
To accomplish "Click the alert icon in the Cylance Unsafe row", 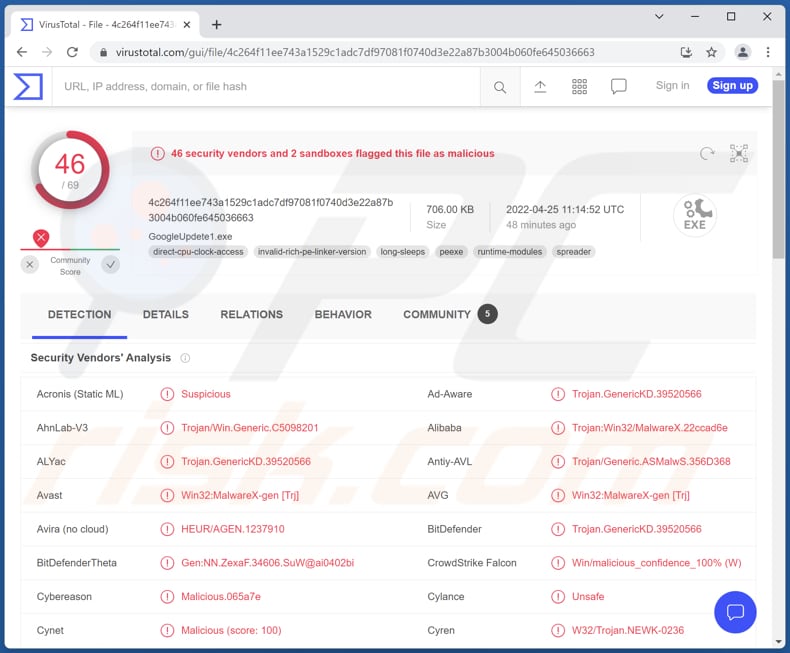I will (558, 597).
